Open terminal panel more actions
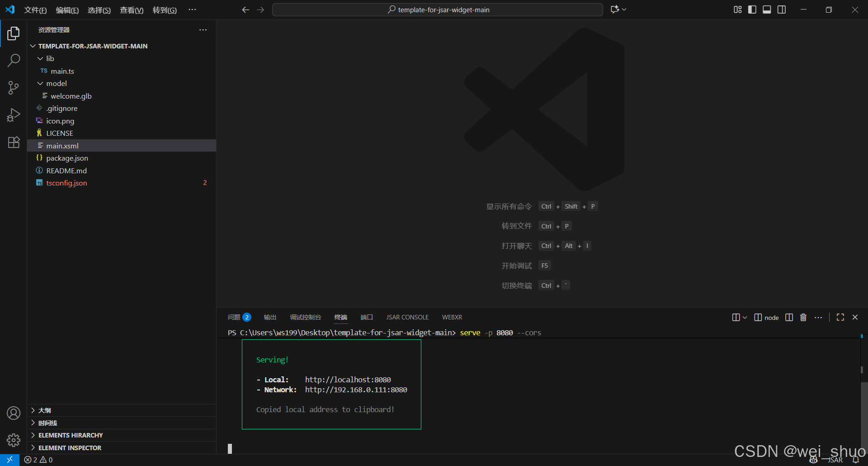The width and height of the screenshot is (868, 466). point(818,317)
